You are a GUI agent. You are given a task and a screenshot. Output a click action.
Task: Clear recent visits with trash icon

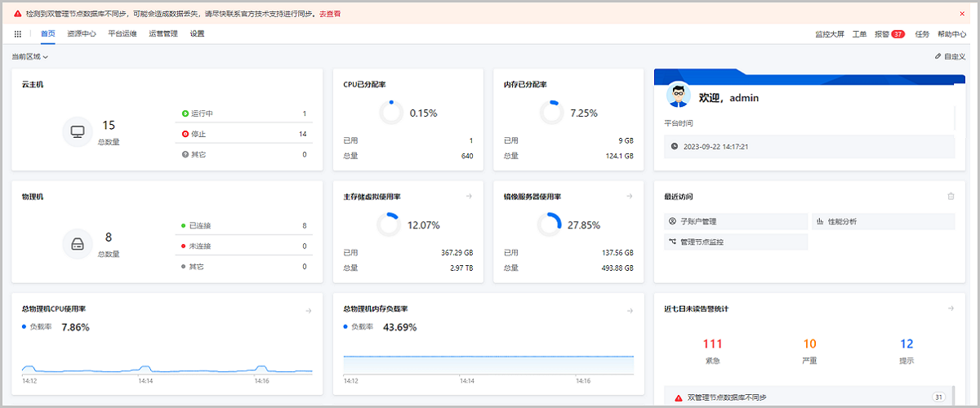pyautogui.click(x=951, y=197)
